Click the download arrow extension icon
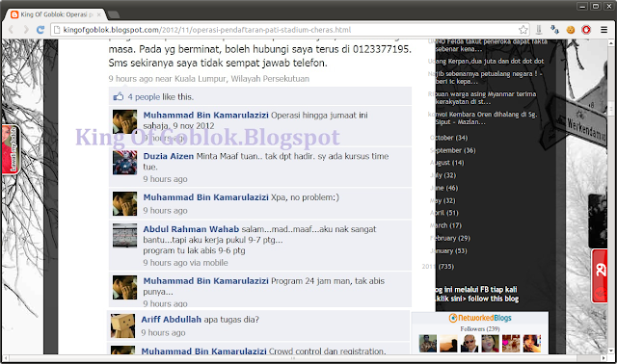Viewport: 617px width, 364px height. coord(539,30)
